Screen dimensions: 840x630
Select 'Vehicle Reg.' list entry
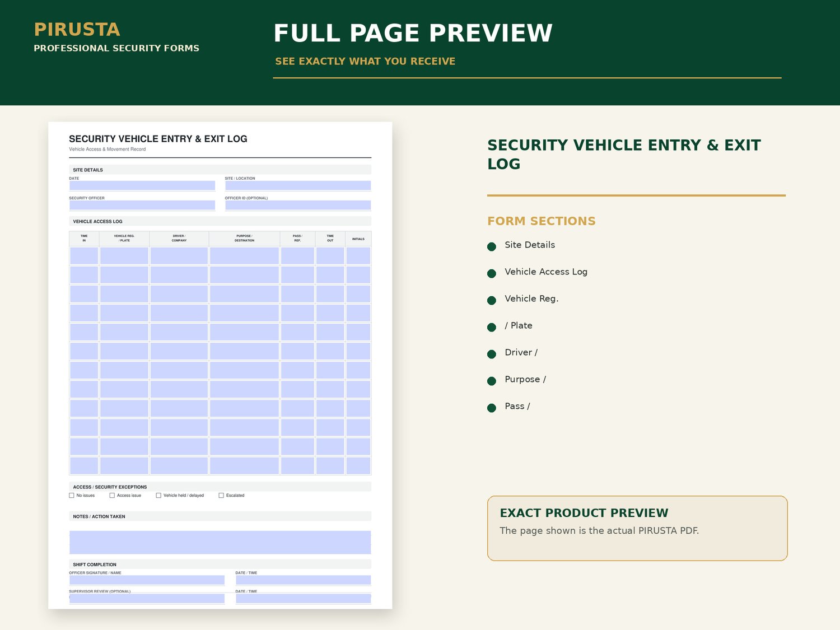531,298
